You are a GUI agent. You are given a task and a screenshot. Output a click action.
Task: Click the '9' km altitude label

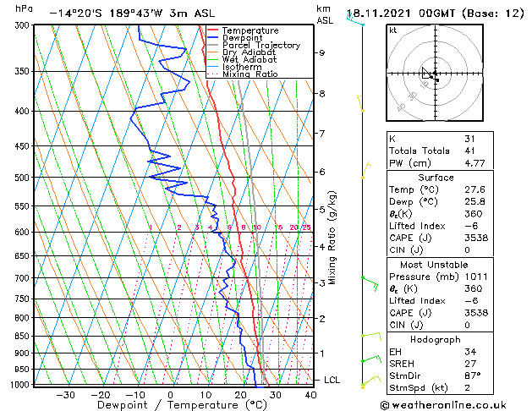coord(321,53)
